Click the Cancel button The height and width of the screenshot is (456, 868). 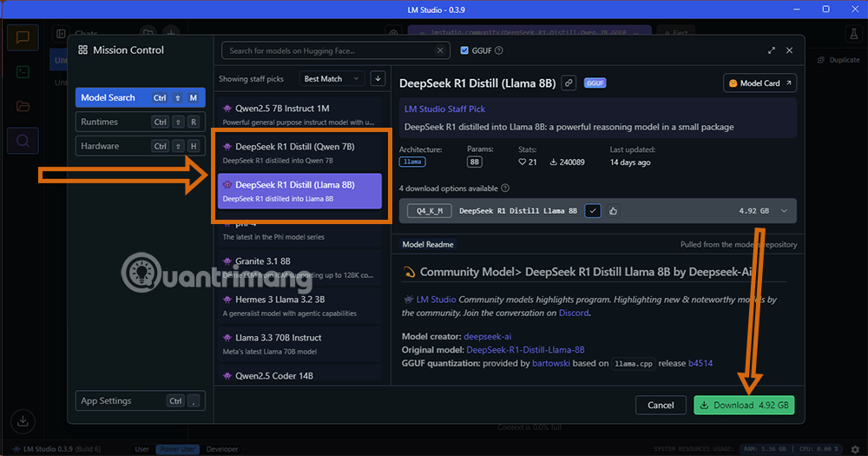click(661, 405)
